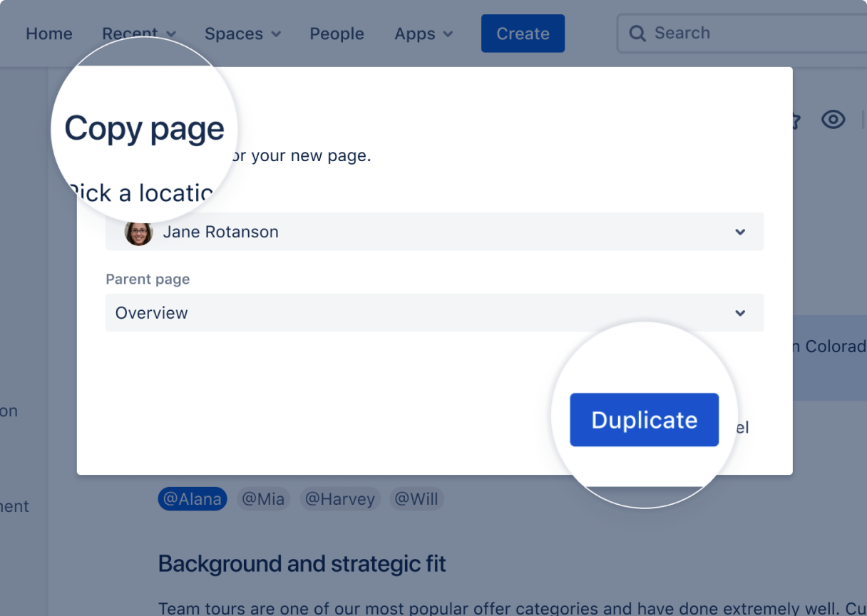
Task: Click the @Alana mention
Action: pos(193,499)
